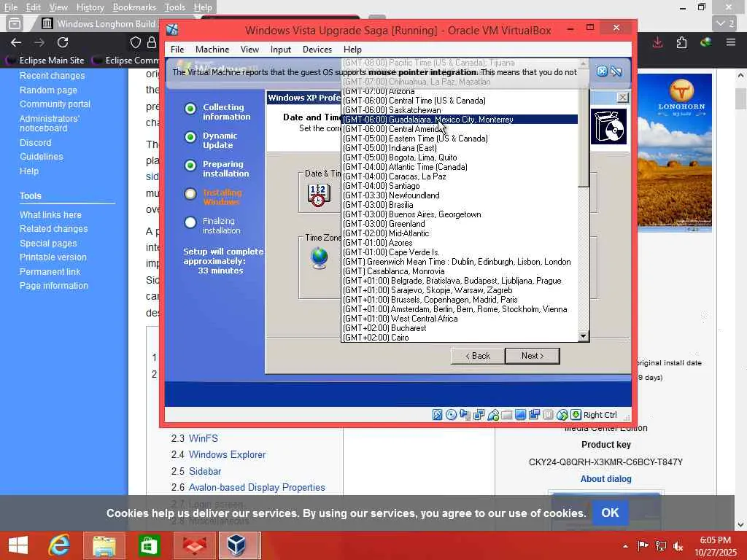The height and width of the screenshot is (560, 747).
Task: Click the Firefox back arrow
Action: click(16, 42)
